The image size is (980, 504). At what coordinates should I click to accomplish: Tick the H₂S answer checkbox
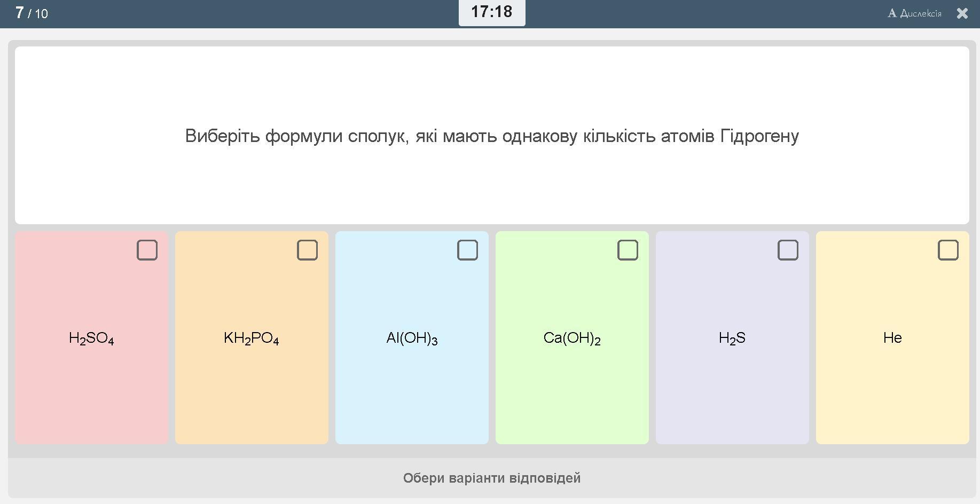click(x=788, y=250)
